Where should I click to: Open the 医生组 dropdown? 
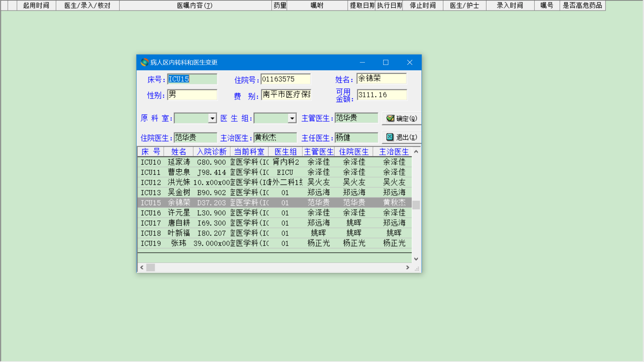[x=292, y=118]
